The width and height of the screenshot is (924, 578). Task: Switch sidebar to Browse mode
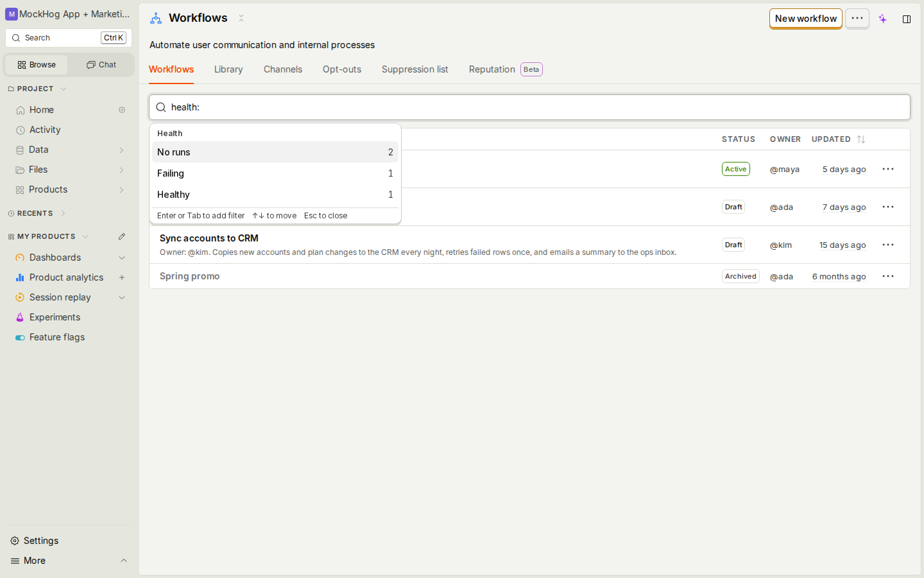click(37, 65)
